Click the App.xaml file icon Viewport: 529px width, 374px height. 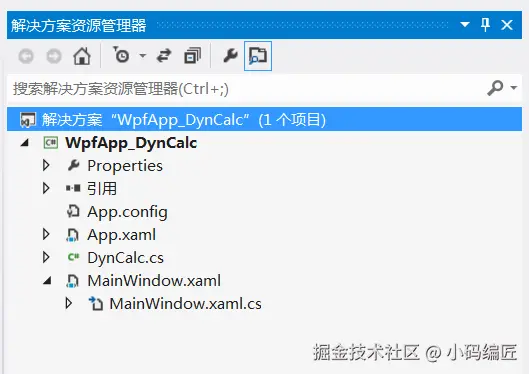(73, 235)
